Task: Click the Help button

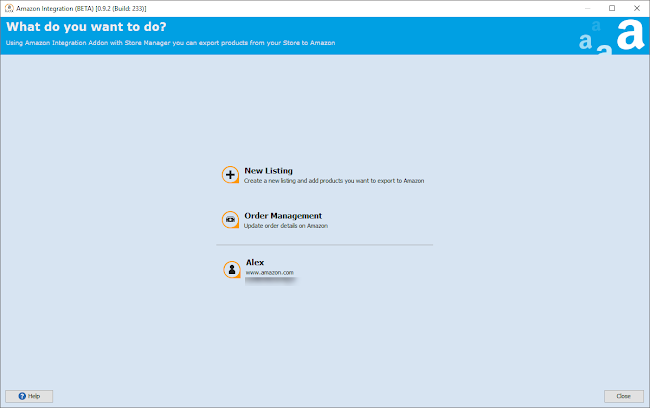Action: [x=29, y=396]
